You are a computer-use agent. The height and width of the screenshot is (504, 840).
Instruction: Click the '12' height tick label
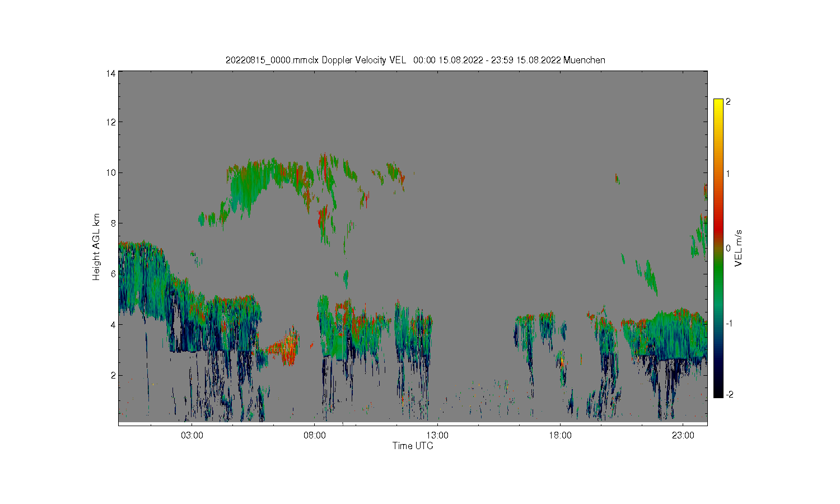tap(111, 122)
